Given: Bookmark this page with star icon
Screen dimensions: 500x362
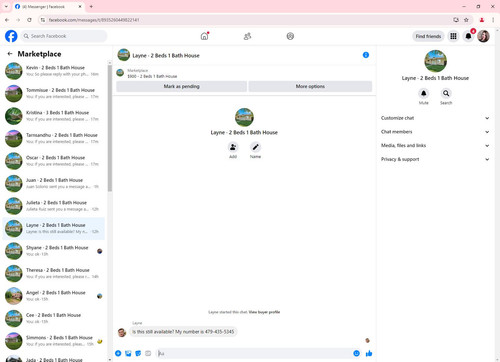Looking at the screenshot, I should 466,20.
